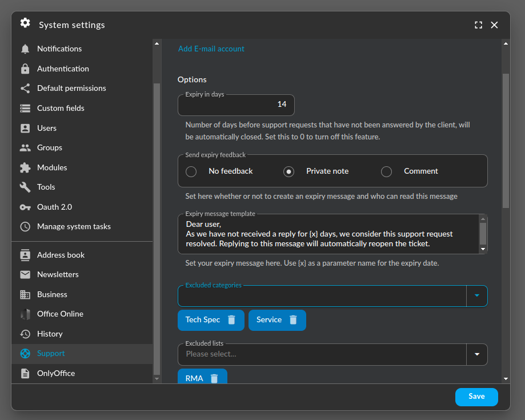Open Custom fields settings page
Image resolution: width=525 pixels, height=420 pixels.
click(61, 108)
